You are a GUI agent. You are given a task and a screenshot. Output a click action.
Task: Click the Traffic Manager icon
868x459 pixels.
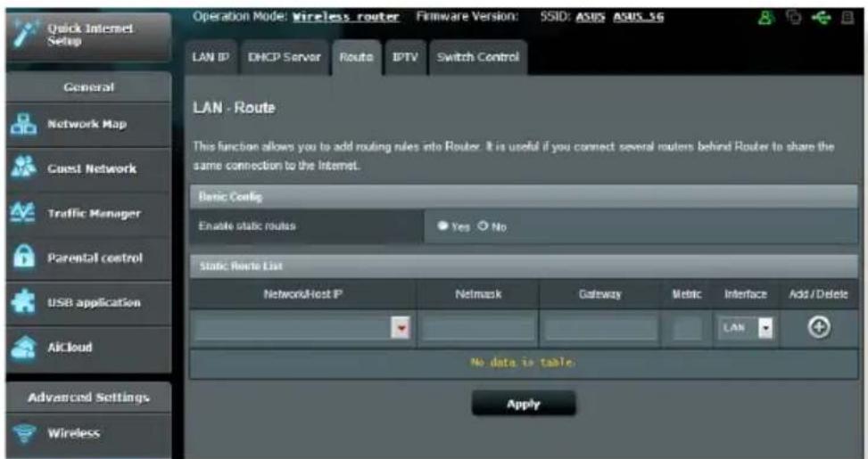click(x=22, y=213)
